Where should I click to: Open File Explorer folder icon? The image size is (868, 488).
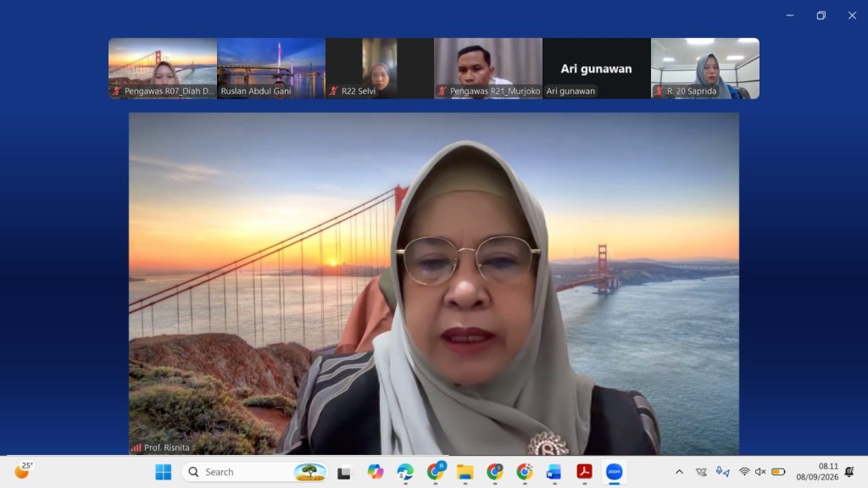[x=465, y=472]
